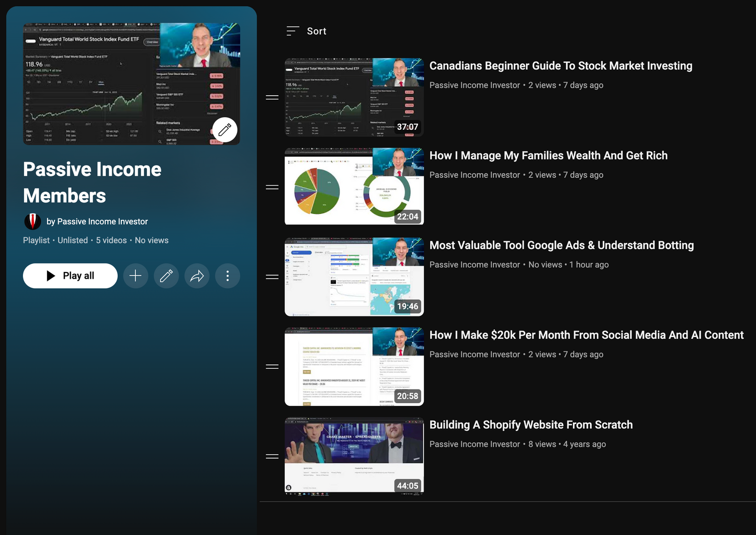The width and height of the screenshot is (756, 535).
Task: Click the 19:46 Google Ads video thumbnail
Action: [x=354, y=277]
